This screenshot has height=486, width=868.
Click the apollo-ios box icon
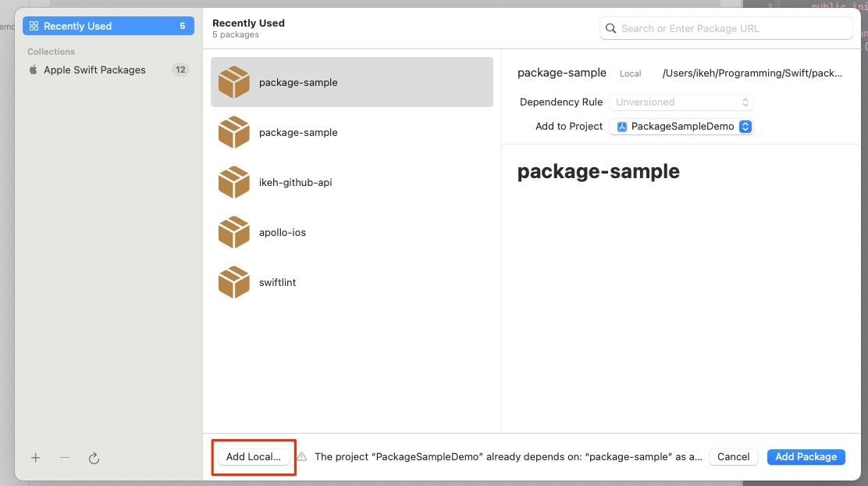pyautogui.click(x=234, y=232)
